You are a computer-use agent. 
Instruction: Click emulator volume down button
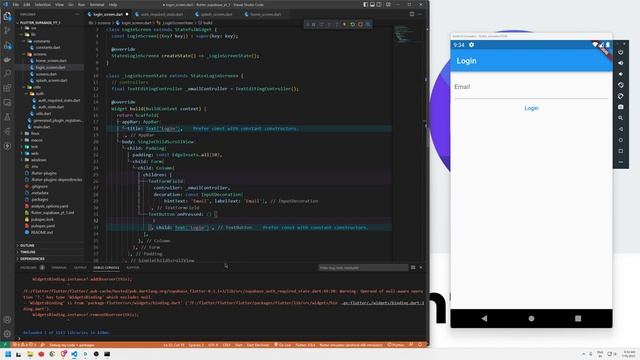coord(620,74)
